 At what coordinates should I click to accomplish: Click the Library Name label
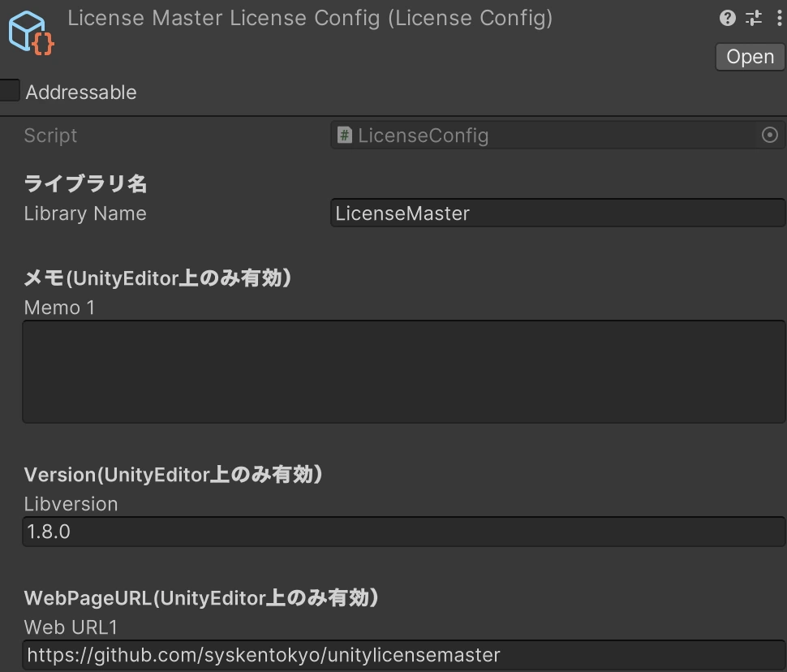pos(85,213)
